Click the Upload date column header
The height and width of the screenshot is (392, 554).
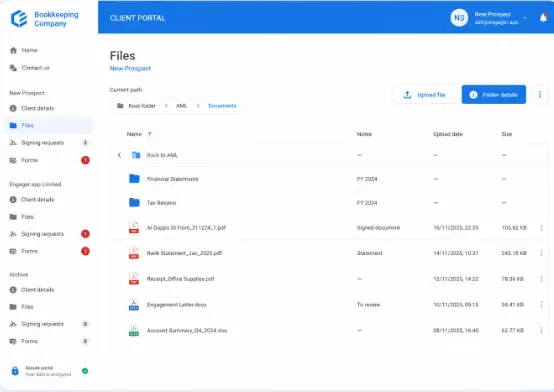[x=448, y=134]
